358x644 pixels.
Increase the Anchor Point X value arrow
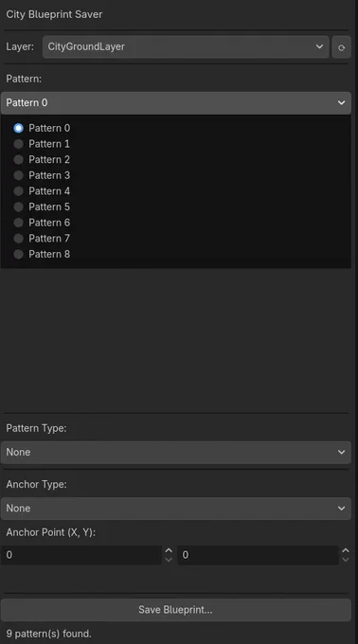pos(169,550)
